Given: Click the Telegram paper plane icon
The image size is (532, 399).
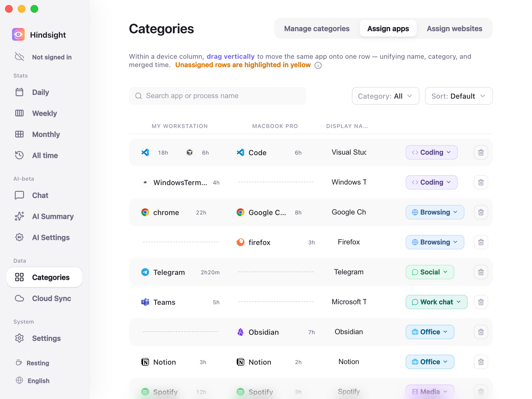Looking at the screenshot, I should click(145, 272).
